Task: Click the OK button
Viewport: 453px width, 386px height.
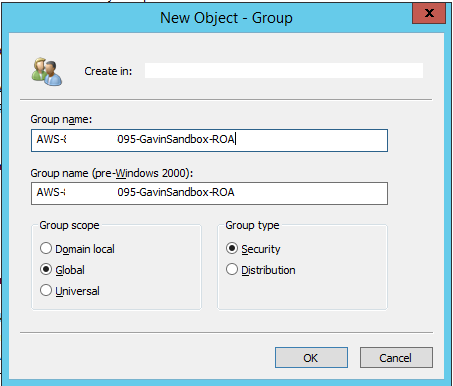Action: point(311,358)
